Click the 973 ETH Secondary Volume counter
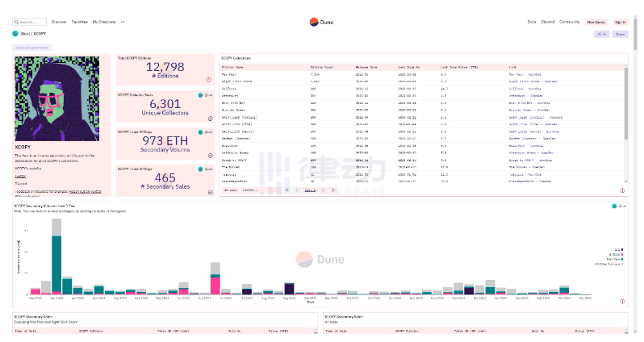 165,144
